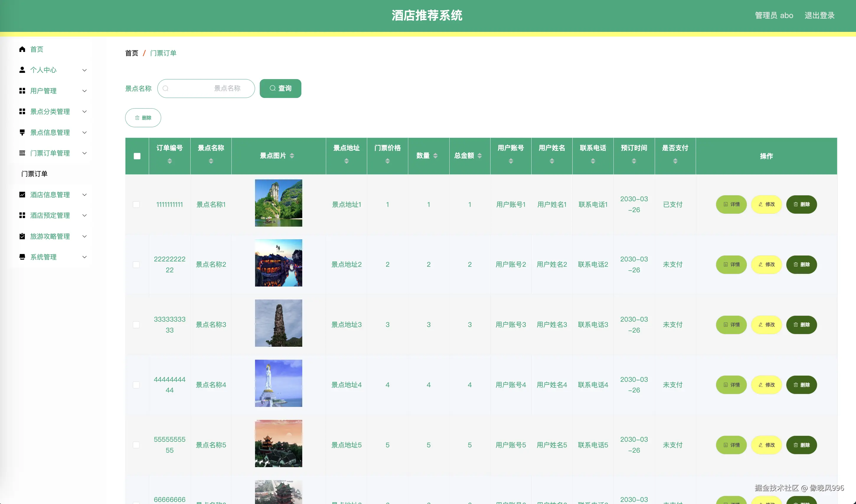Toggle the select-all checkbox in table header

[x=137, y=156]
